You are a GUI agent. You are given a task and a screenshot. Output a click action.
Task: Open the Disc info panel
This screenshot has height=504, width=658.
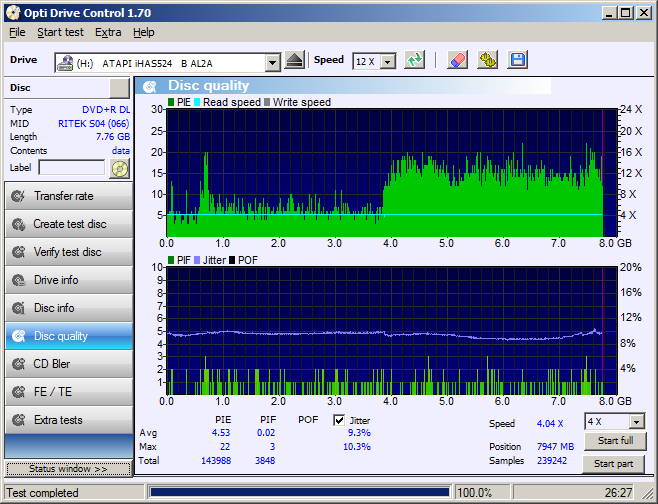coord(69,308)
